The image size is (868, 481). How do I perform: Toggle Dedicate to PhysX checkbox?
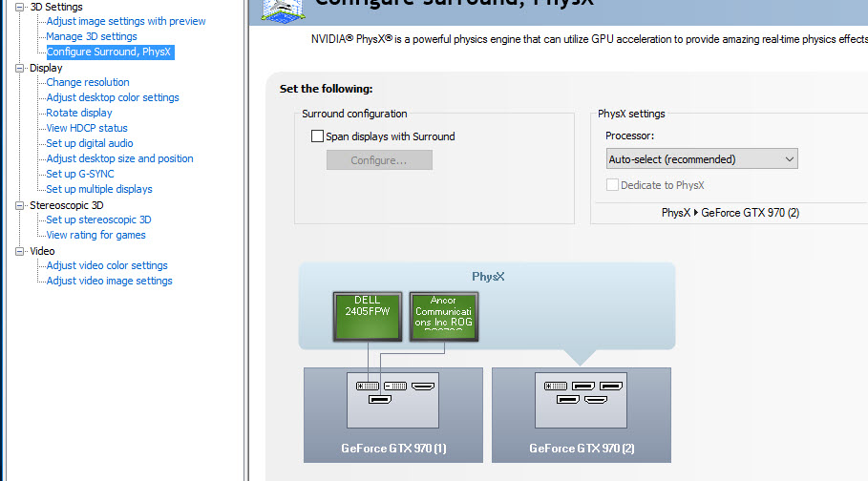[x=612, y=185]
